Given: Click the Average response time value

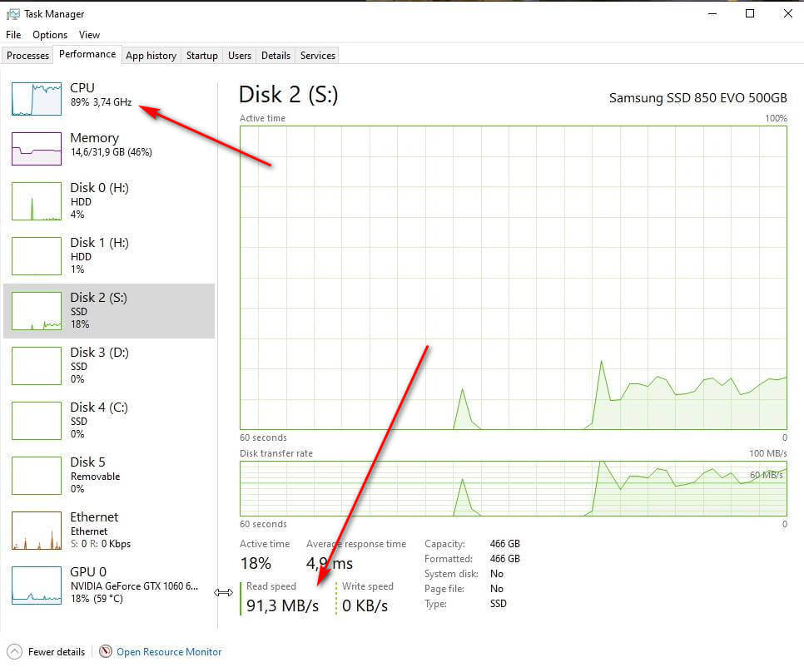Looking at the screenshot, I should pos(330,563).
